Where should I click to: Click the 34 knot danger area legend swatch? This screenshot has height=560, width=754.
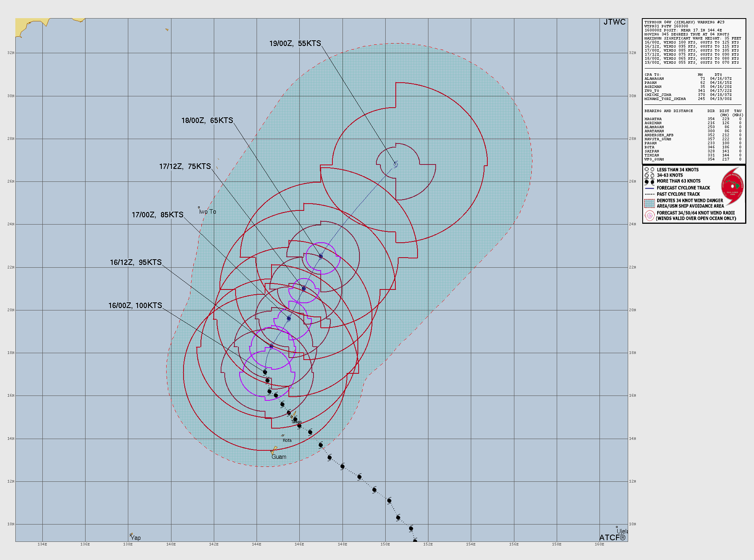[649, 203]
